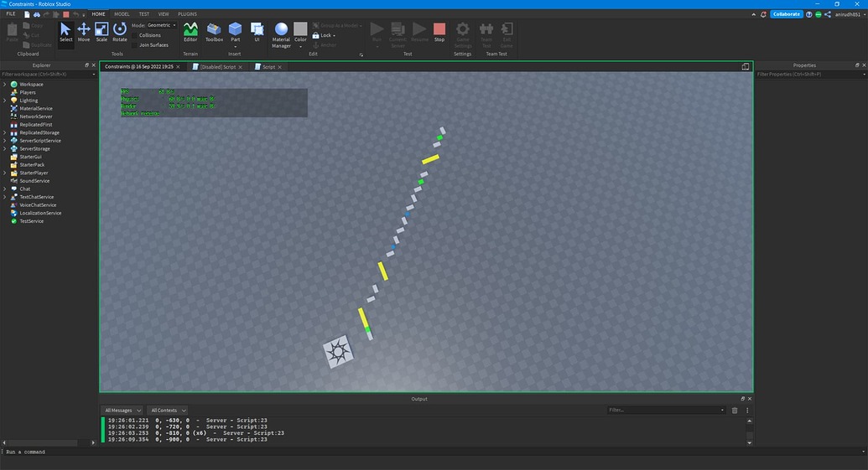Click the binoculars find icon
The image size is (868, 470).
coord(37,14)
